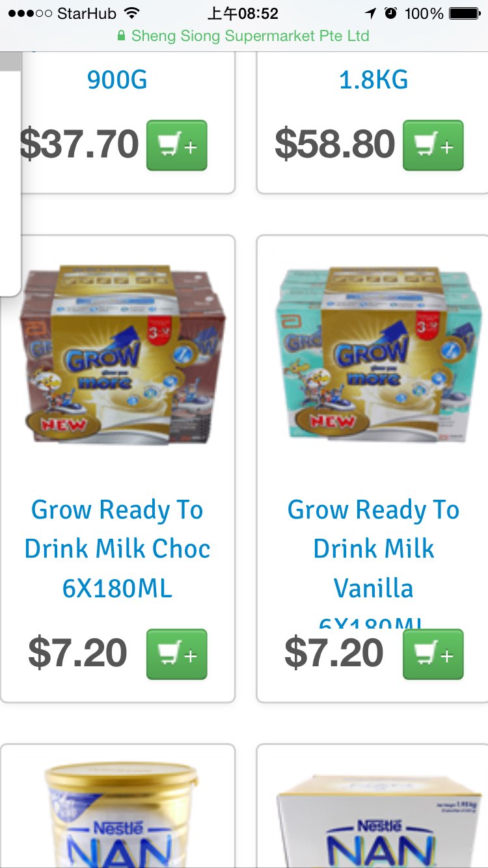Screen dimensions: 488x868
Task: View the Grow Milk Vanilla product image
Action: coord(373,355)
